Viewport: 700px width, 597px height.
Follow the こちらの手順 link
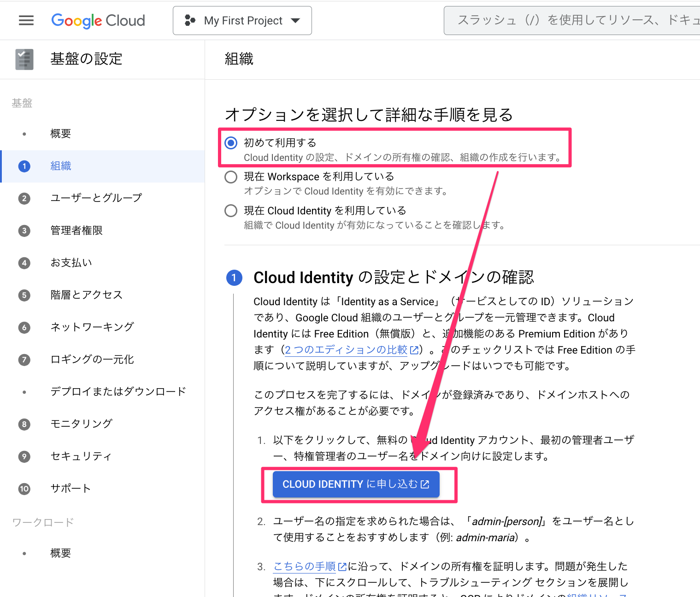coord(304,566)
